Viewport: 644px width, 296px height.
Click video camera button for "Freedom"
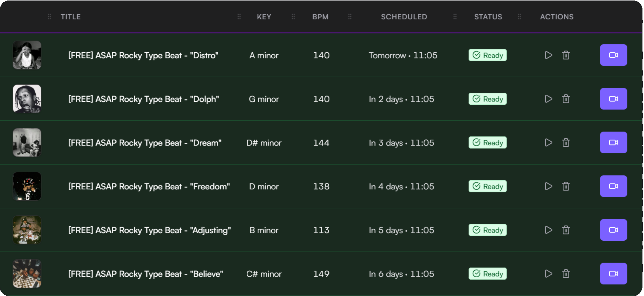(613, 186)
